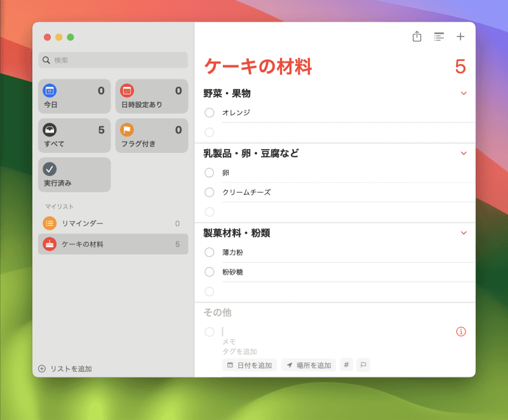The height and width of the screenshot is (420, 508).
Task: Complete the 粉砂糖 reminder
Action: (x=209, y=272)
